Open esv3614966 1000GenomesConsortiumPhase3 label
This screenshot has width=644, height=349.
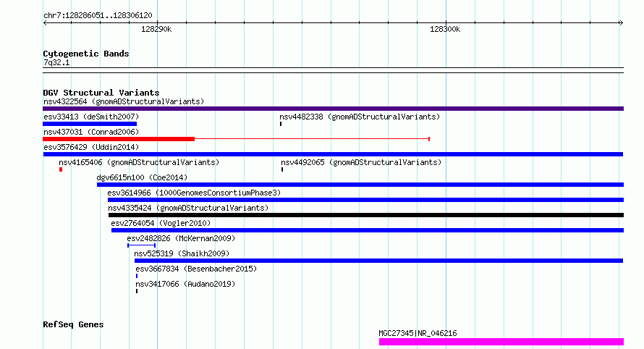(194, 193)
